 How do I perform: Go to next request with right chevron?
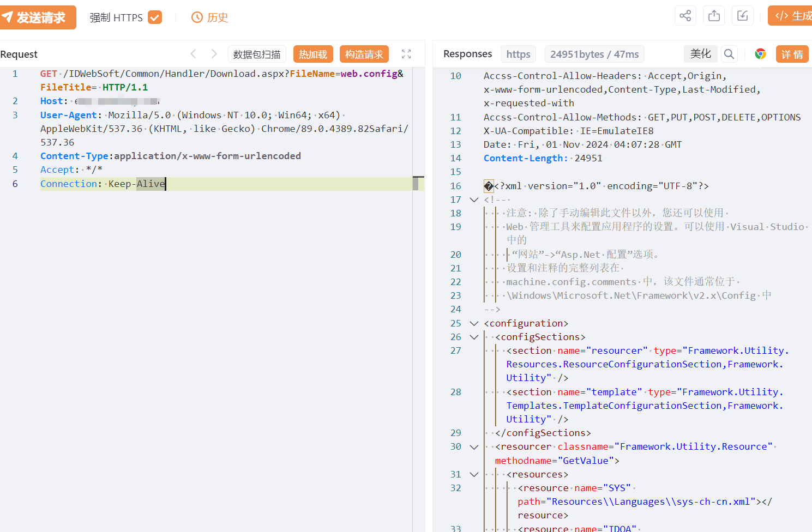214,53
